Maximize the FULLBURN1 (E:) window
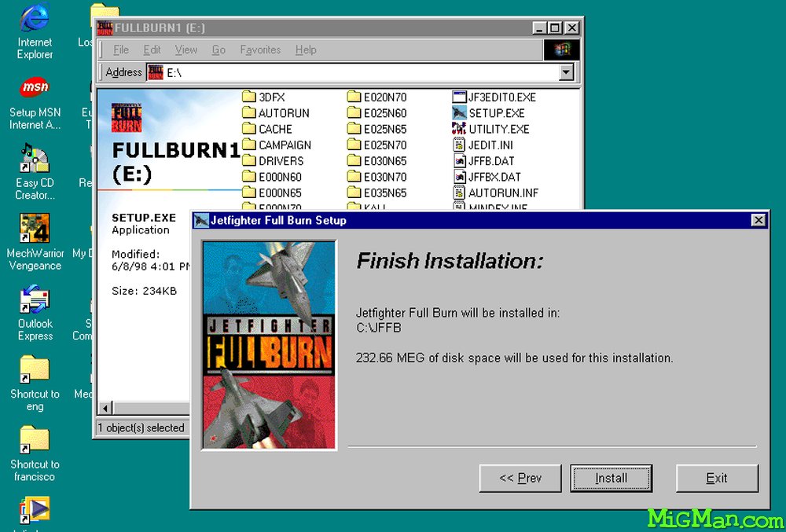 (554, 28)
